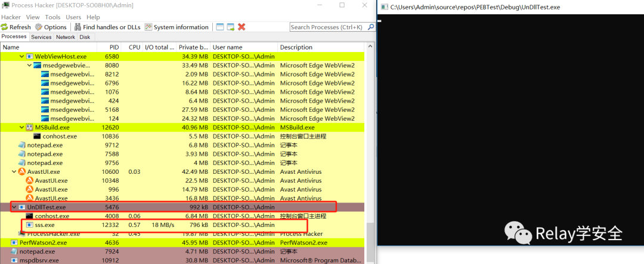Image resolution: width=644 pixels, height=264 pixels.
Task: Open the Help menu
Action: click(93, 17)
